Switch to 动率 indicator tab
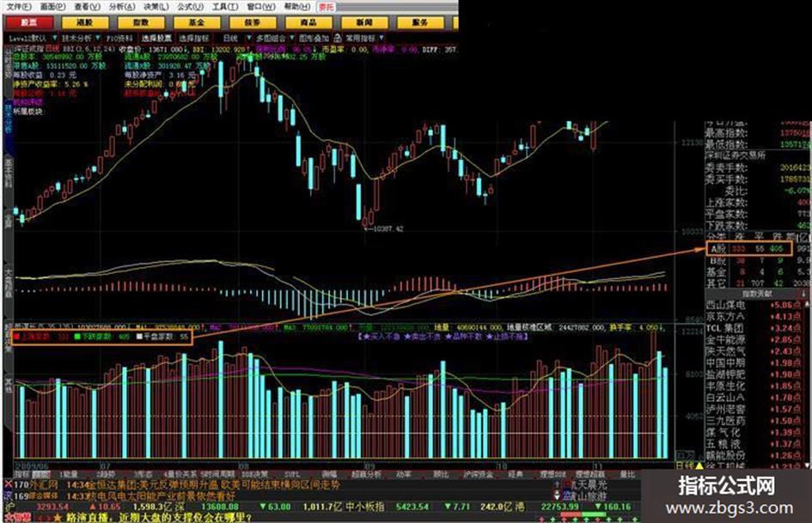 (403, 474)
